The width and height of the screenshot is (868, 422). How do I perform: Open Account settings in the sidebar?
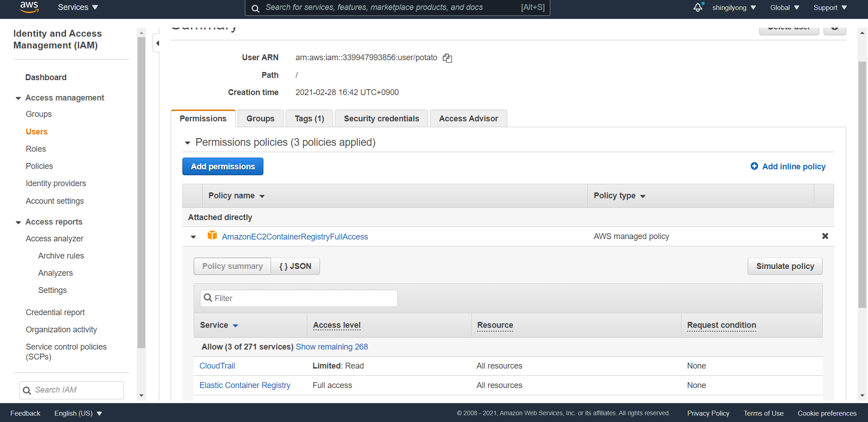[55, 201]
